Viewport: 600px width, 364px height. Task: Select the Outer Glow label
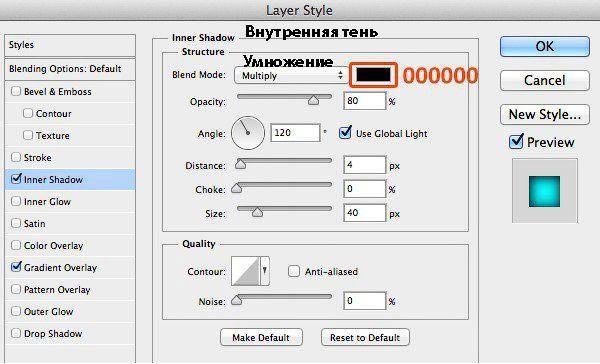(49, 311)
